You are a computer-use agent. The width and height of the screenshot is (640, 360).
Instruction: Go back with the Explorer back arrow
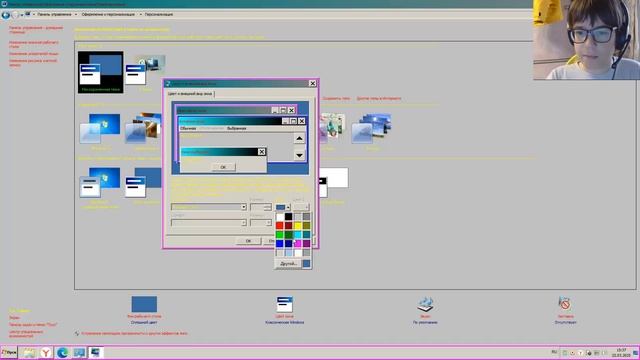(x=6, y=15)
